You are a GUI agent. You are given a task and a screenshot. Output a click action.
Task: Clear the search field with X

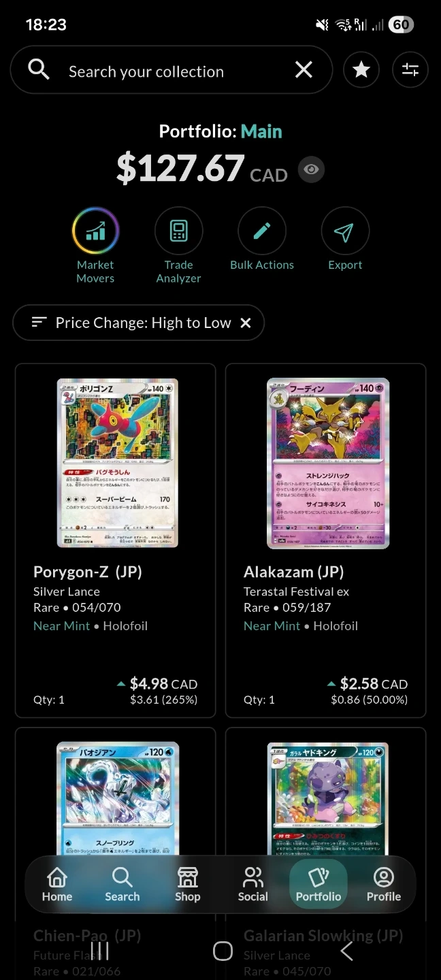(304, 69)
